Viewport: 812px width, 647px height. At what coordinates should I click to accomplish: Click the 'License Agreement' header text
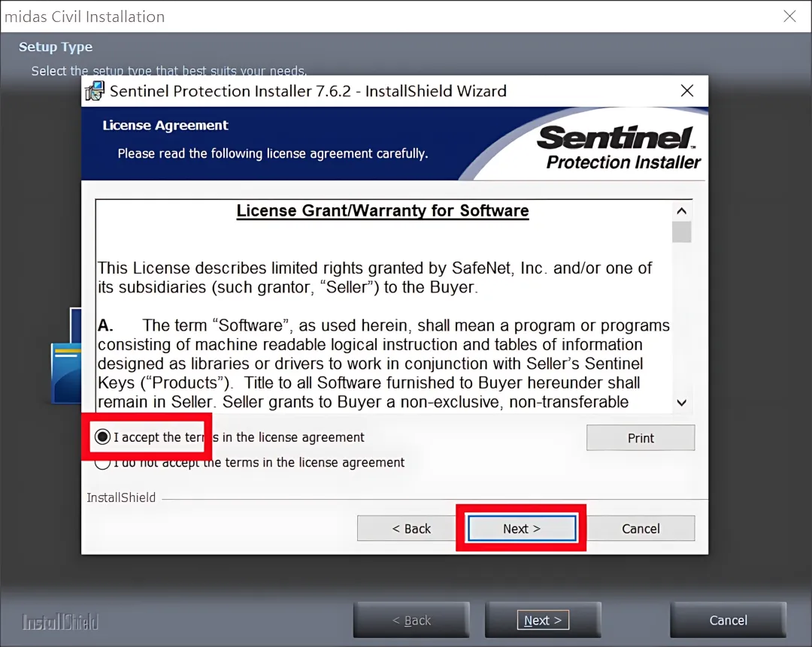pyautogui.click(x=165, y=125)
